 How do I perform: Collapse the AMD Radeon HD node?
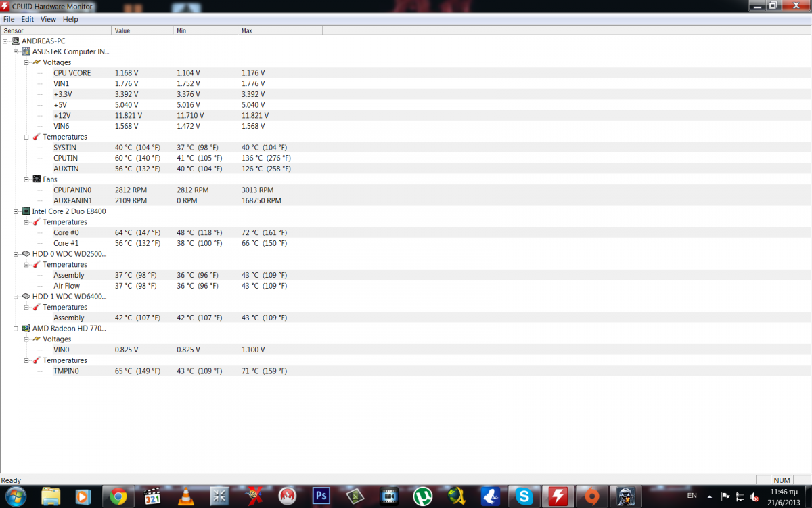tap(16, 329)
